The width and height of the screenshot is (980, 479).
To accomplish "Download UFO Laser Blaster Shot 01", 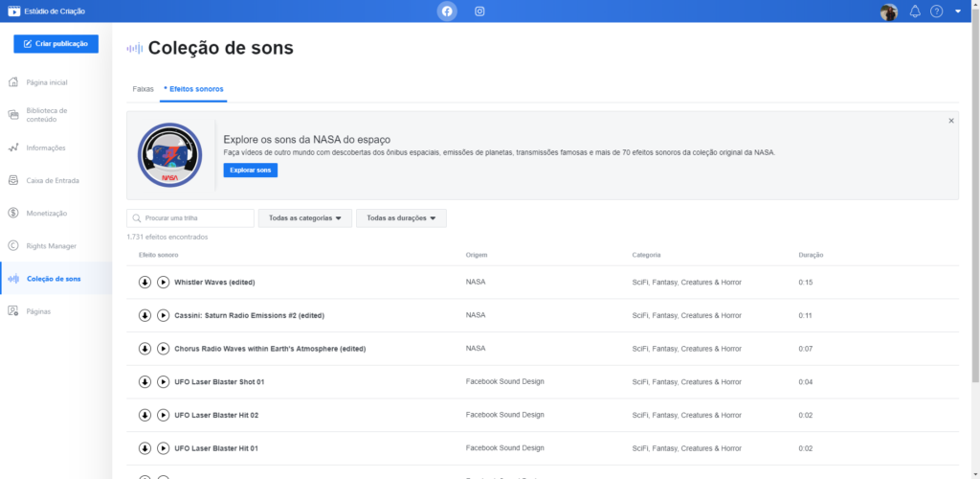I will click(x=145, y=381).
